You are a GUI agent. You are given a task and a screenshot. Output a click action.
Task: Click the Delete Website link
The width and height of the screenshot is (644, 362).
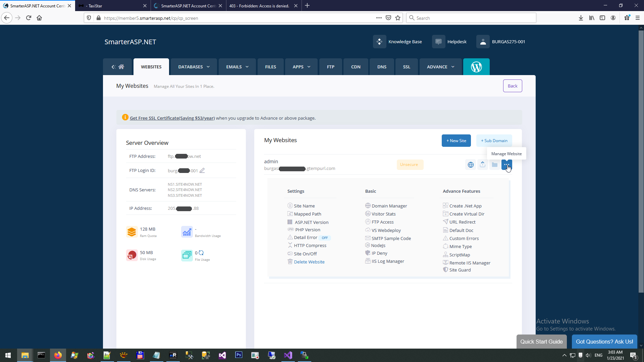309,262
